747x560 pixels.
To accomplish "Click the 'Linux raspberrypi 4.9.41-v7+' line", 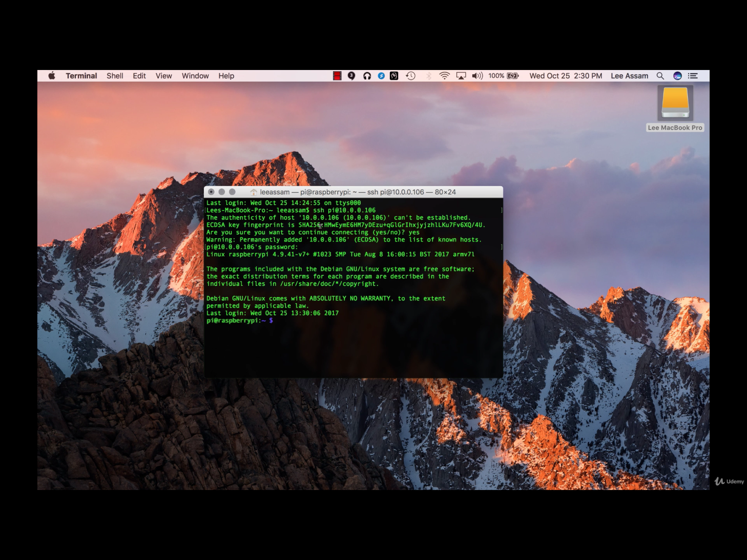I will coord(340,254).
